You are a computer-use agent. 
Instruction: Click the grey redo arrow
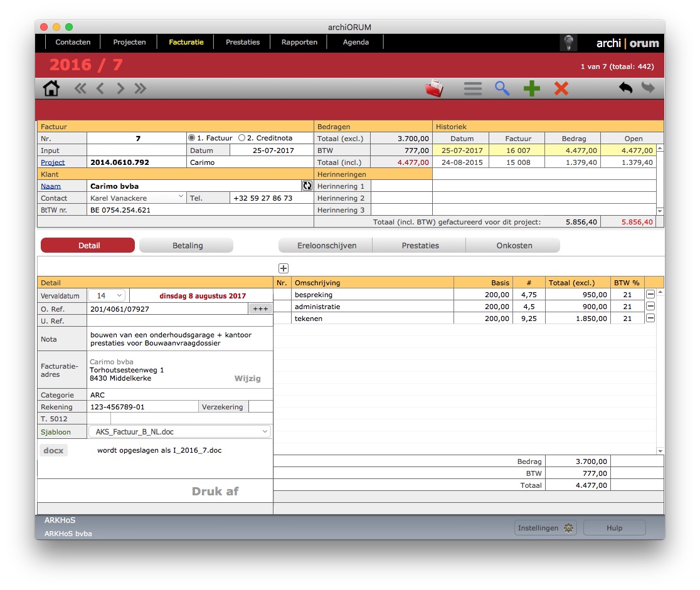[648, 88]
